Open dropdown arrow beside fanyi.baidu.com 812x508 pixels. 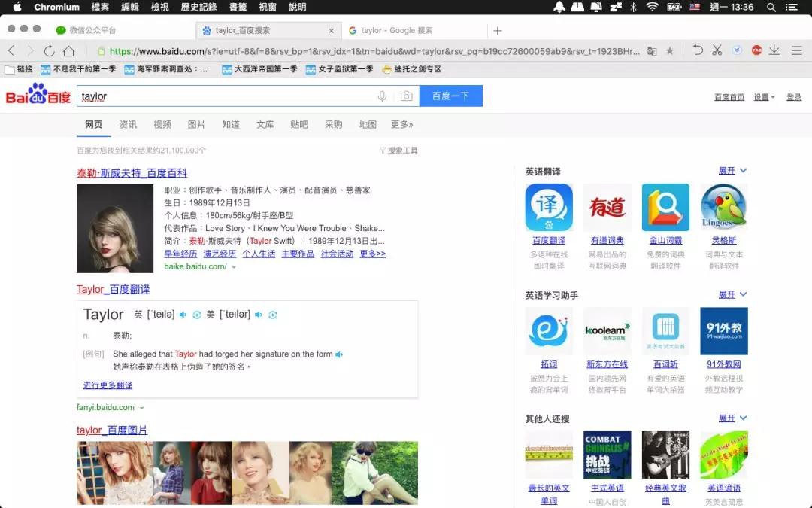(142, 408)
